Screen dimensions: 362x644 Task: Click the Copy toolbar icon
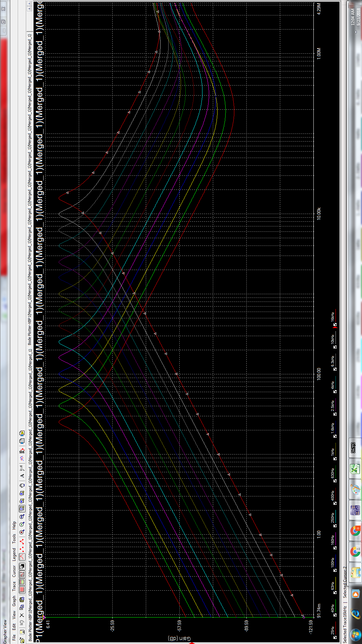point(22,606)
